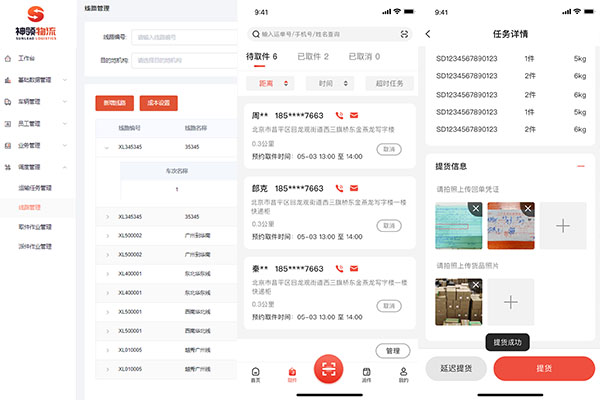The width and height of the screenshot is (600, 400).
Task: Go back from the 任务详情 screen
Action: point(428,34)
